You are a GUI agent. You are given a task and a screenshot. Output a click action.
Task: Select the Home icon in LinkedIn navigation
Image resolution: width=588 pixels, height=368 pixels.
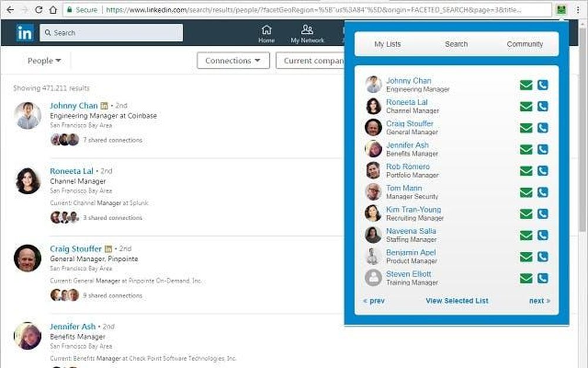pyautogui.click(x=266, y=32)
